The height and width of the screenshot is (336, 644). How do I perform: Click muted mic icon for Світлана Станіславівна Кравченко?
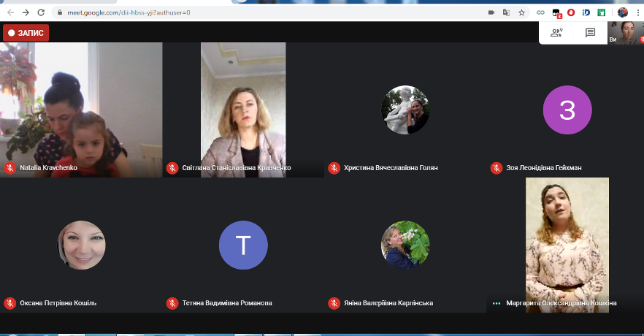tap(172, 168)
